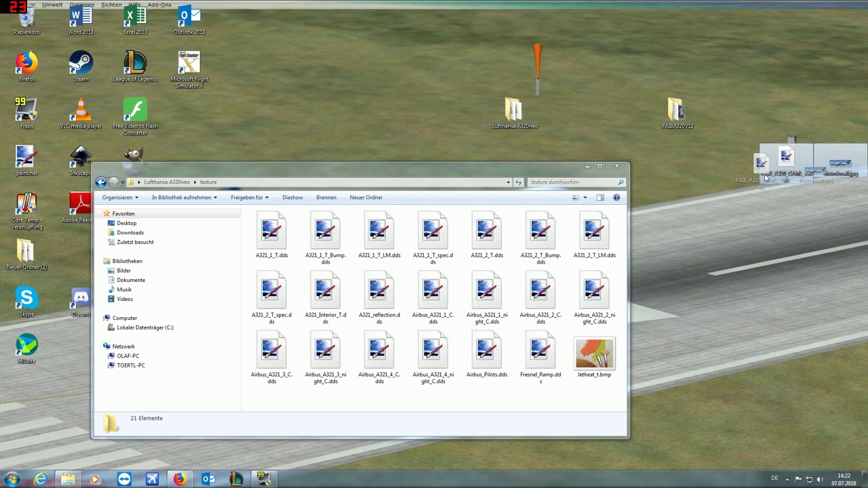Expand the address bar history dropdown
The height and width of the screenshot is (488, 868).
point(508,182)
